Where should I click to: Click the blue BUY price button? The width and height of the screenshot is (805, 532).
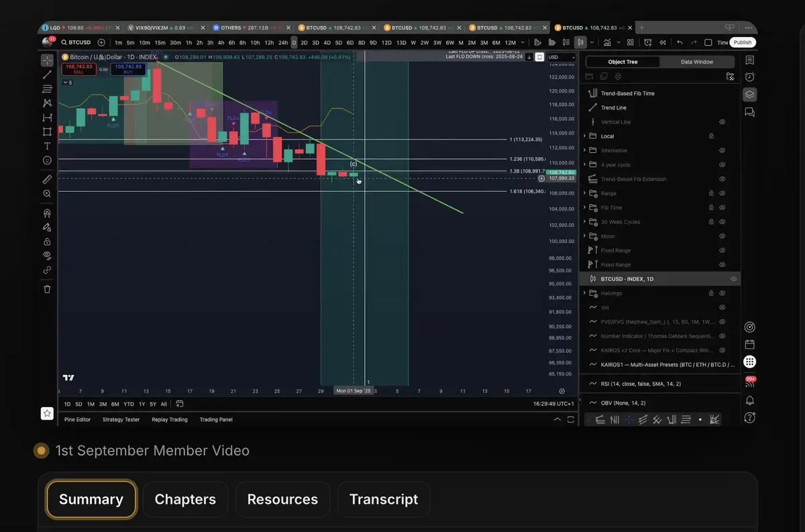pyautogui.click(x=128, y=69)
